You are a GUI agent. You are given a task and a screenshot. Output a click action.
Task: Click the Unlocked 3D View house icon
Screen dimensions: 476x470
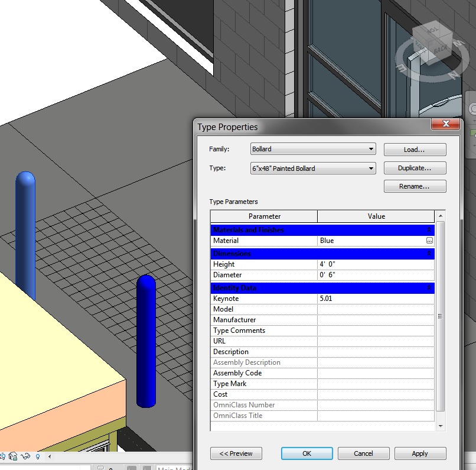click(12, 456)
